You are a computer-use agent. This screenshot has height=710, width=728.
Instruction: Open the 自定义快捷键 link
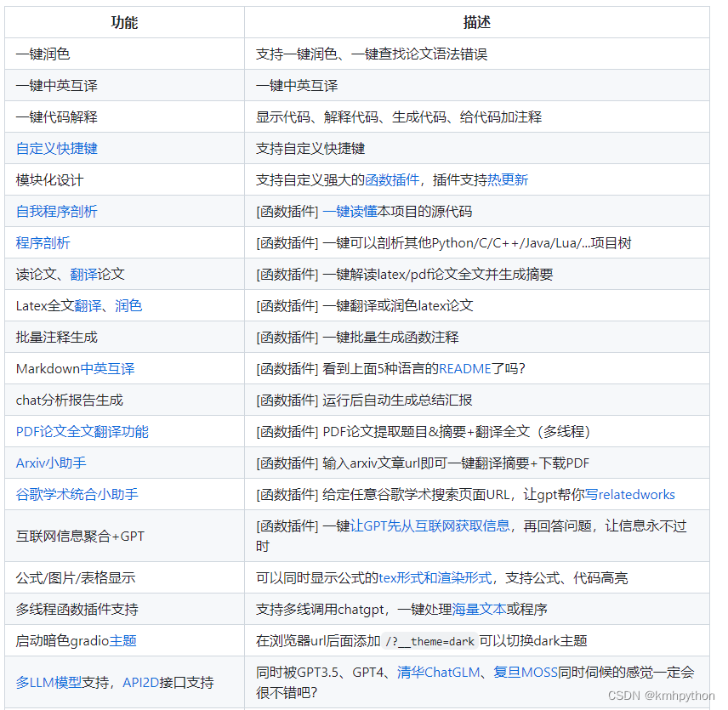[x=57, y=149]
